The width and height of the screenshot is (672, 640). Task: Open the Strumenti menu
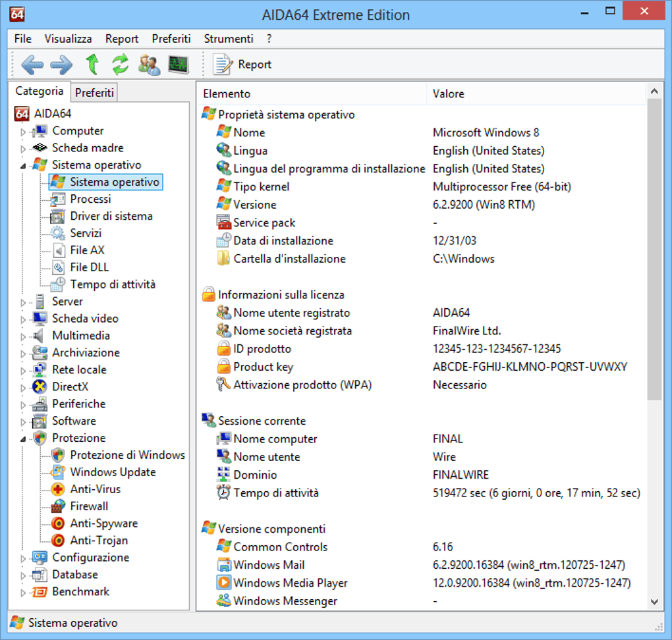click(229, 39)
